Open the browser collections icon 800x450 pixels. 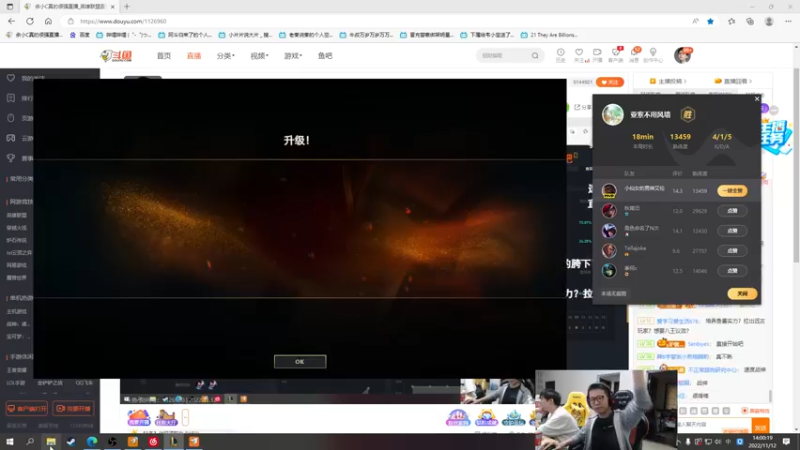pos(750,21)
